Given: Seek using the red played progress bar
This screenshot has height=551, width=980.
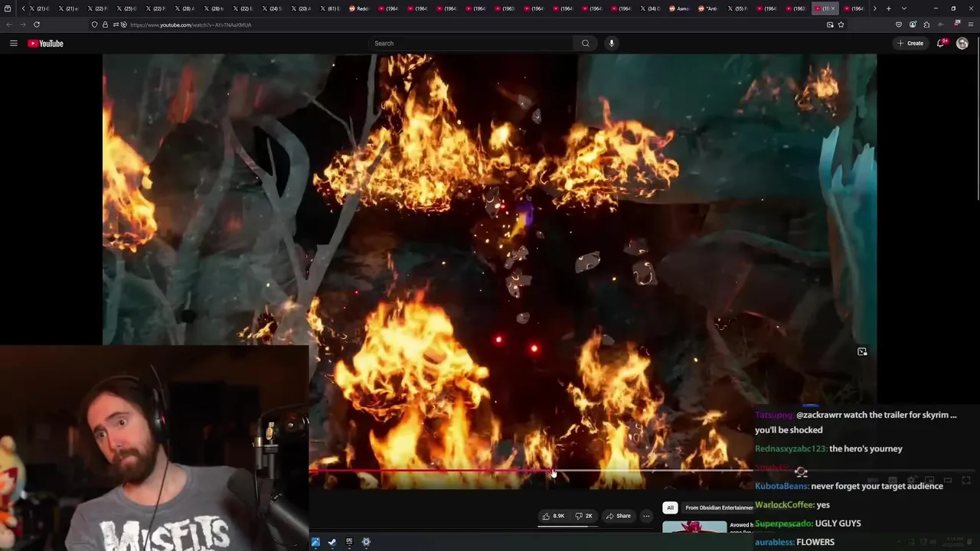Looking at the screenshot, I should (x=430, y=471).
